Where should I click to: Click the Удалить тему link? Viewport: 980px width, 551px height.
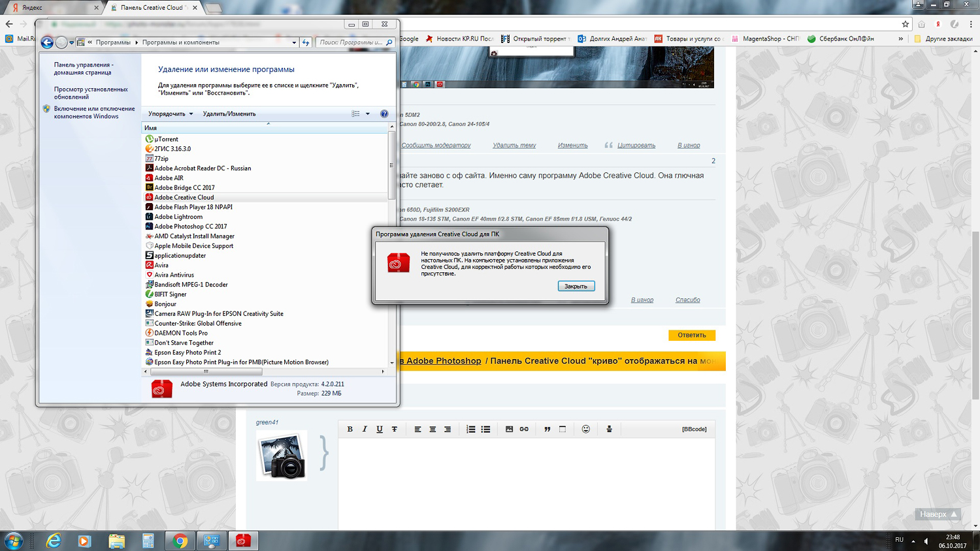[x=514, y=146]
